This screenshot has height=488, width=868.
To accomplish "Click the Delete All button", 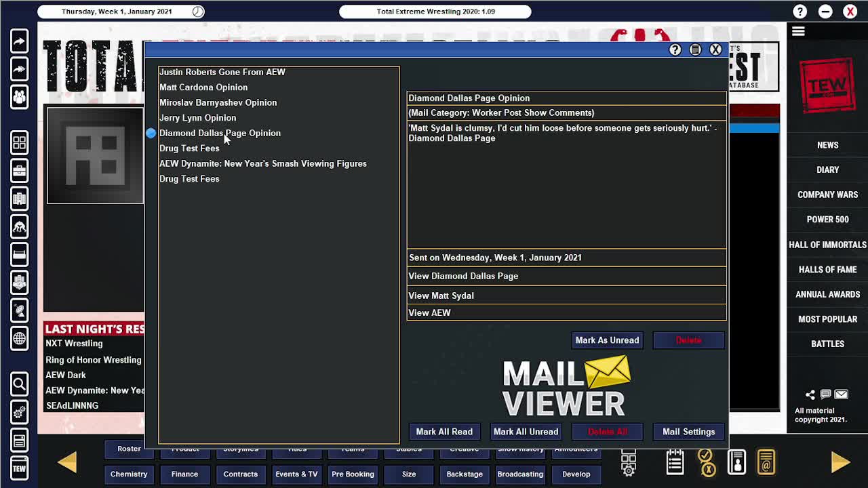I will point(607,432).
